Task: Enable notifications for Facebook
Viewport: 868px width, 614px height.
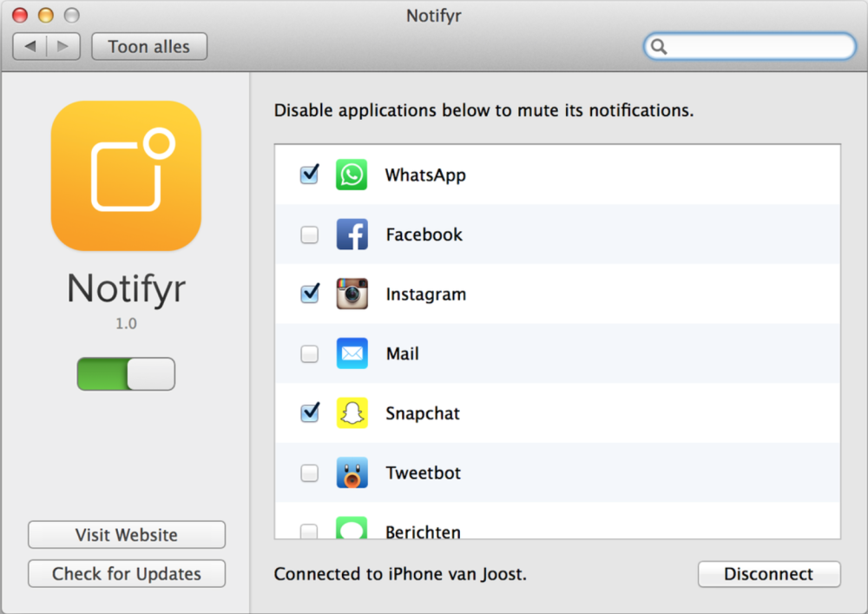Action: click(309, 234)
